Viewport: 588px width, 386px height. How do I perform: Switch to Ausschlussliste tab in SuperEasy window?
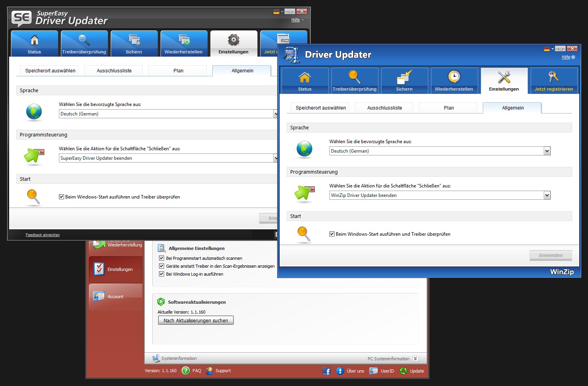(114, 70)
